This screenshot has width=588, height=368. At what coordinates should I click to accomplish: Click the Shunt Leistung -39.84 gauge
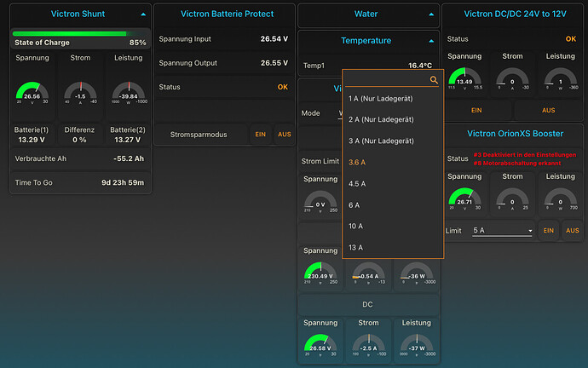(x=129, y=93)
